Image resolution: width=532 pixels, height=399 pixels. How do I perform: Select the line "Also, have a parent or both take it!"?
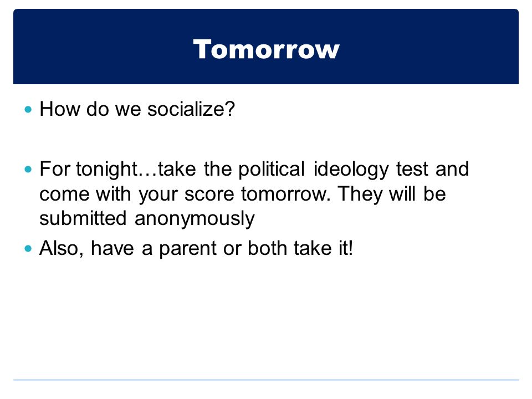196,248
